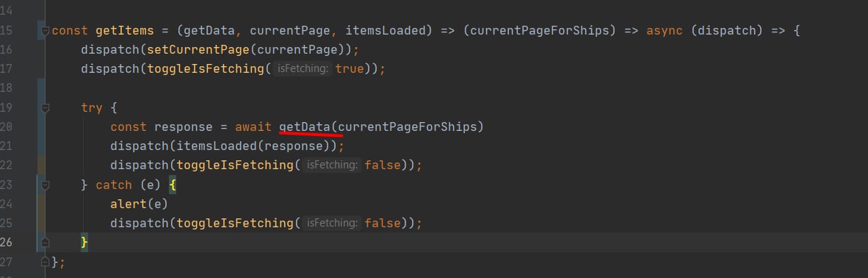The height and width of the screenshot is (278, 868).
Task: Click the const keyword on line 20
Action: tap(129, 127)
